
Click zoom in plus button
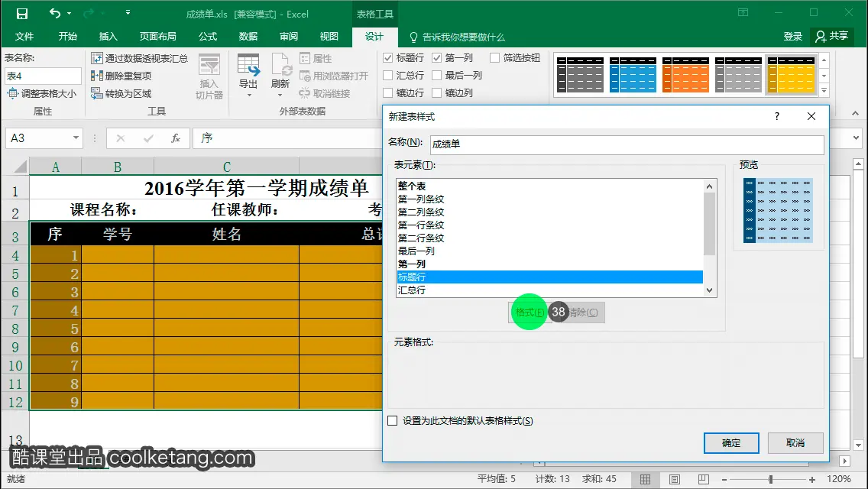812,479
